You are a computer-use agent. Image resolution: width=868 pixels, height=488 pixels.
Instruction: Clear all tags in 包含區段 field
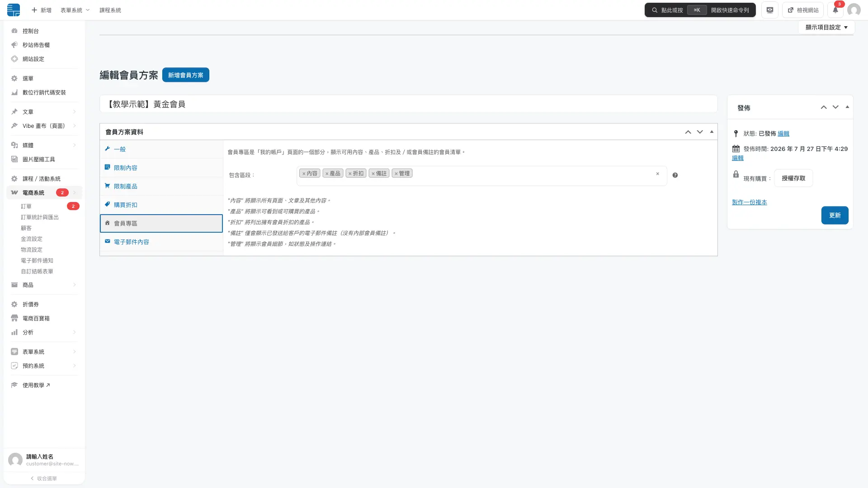click(x=658, y=174)
